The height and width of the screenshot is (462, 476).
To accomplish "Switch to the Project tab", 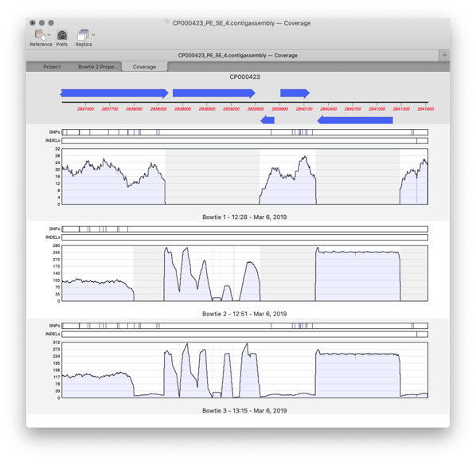I will point(52,67).
